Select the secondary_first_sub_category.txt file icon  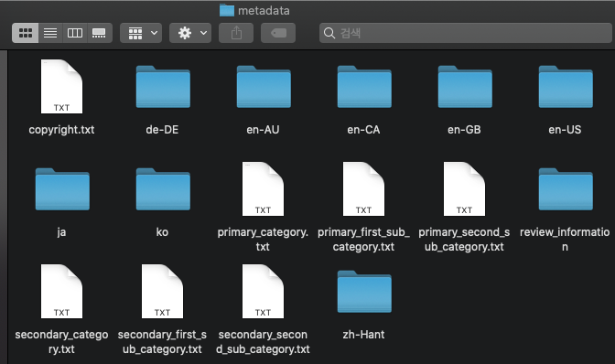coord(162,291)
